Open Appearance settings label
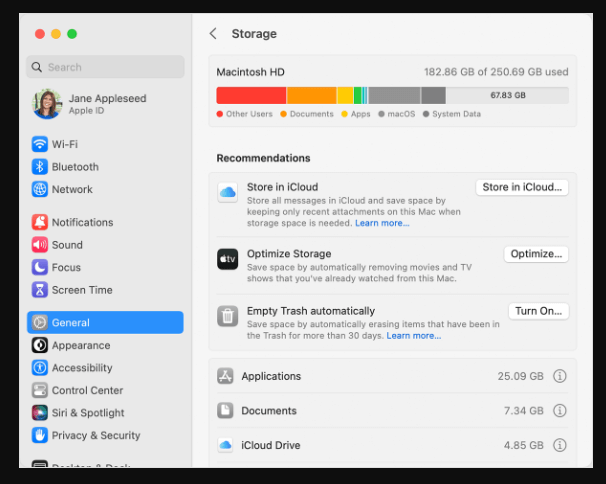606x484 pixels. 81,346
